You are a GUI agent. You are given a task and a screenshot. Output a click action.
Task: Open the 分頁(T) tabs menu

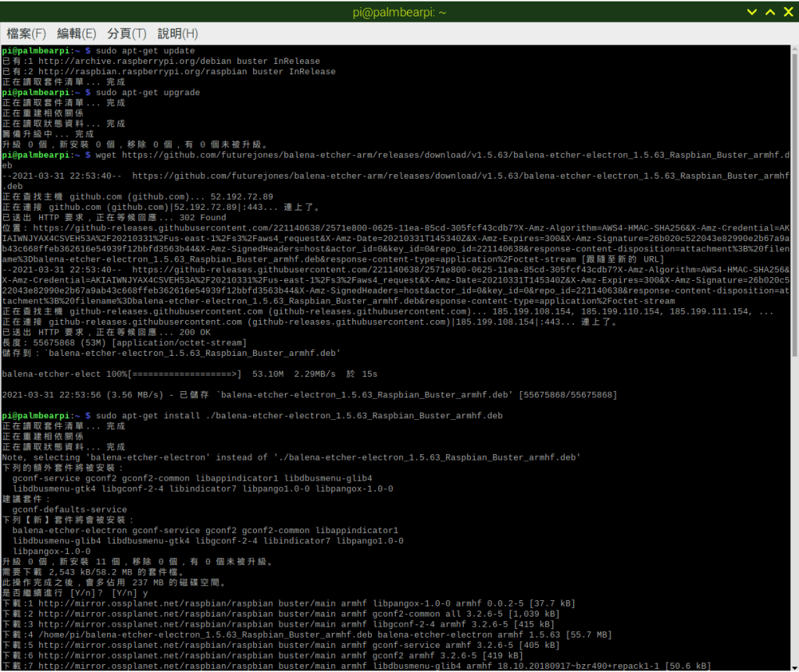(x=127, y=34)
